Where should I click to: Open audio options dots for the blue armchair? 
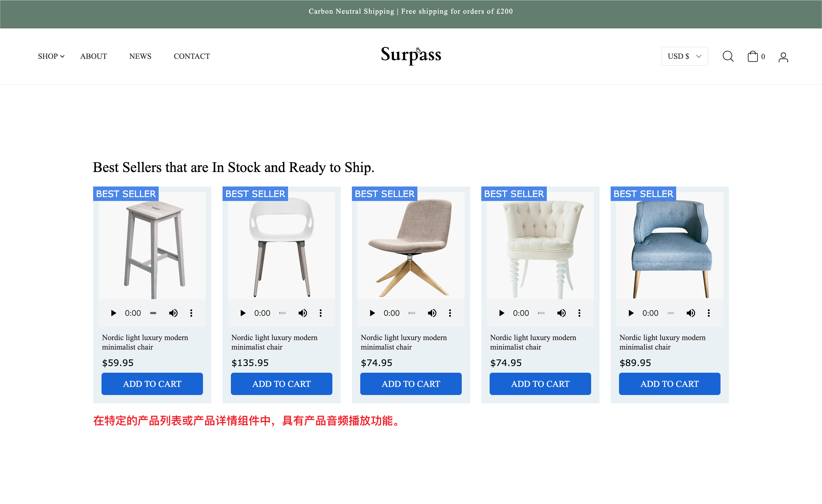pyautogui.click(x=709, y=313)
